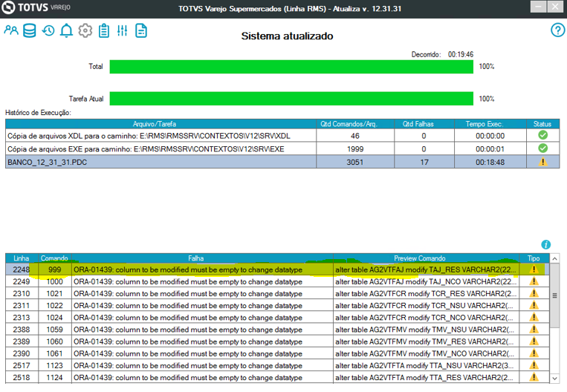The image size is (567, 392).
Task: Click the Decorrido time 00:19:46
Action: point(460,54)
